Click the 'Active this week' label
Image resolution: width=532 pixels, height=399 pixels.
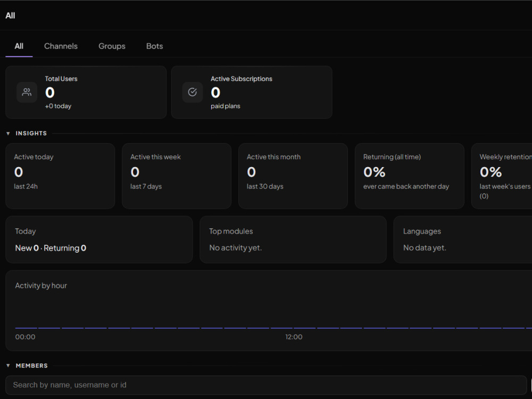155,157
